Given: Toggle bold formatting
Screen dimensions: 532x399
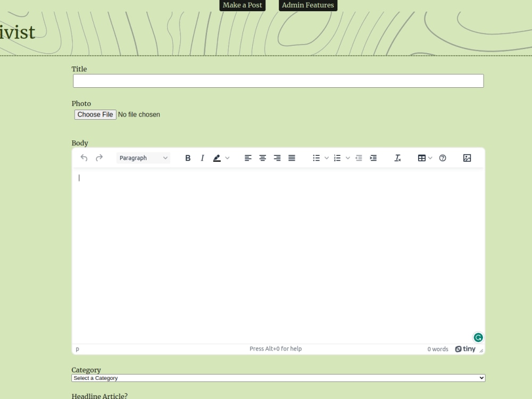Looking at the screenshot, I should coord(188,158).
